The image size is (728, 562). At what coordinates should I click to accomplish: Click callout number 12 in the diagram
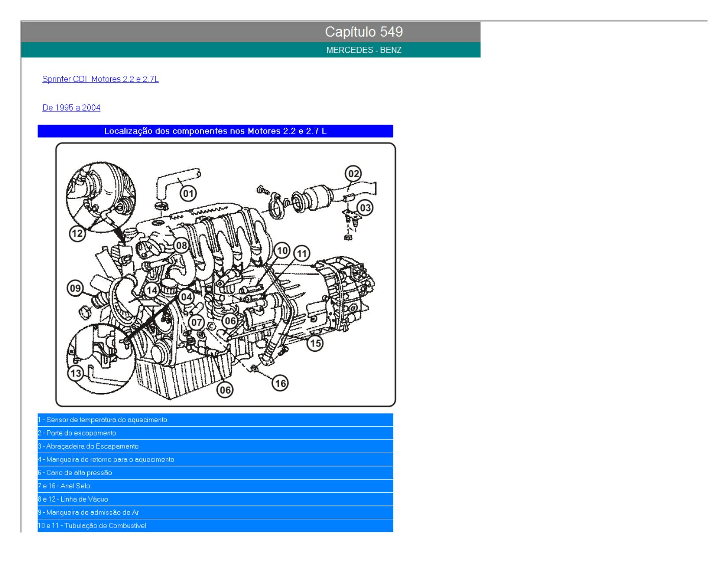77,233
